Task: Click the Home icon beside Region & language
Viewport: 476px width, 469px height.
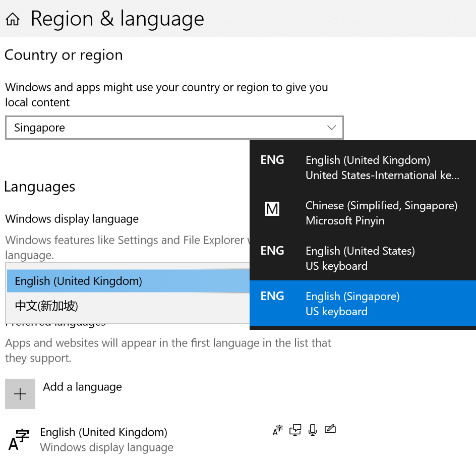Action: 13,19
